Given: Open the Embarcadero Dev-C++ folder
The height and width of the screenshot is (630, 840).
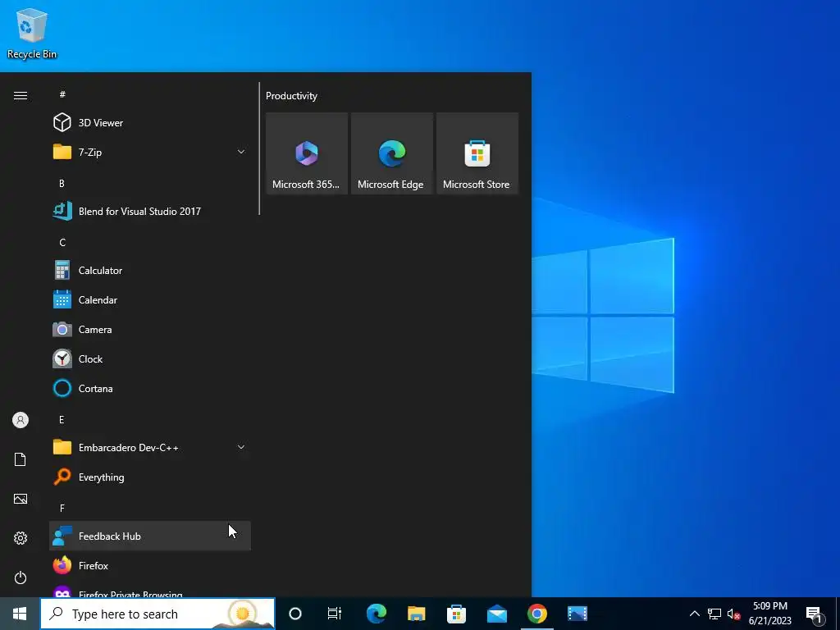Looking at the screenshot, I should pyautogui.click(x=150, y=447).
